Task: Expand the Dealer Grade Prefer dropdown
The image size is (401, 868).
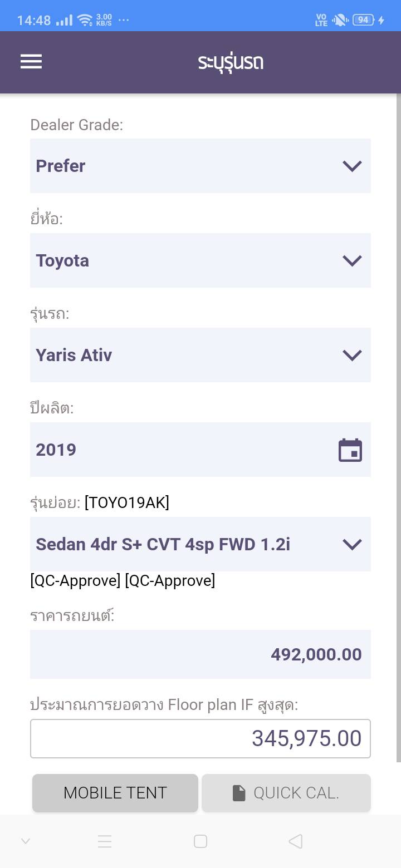Action: pos(200,166)
